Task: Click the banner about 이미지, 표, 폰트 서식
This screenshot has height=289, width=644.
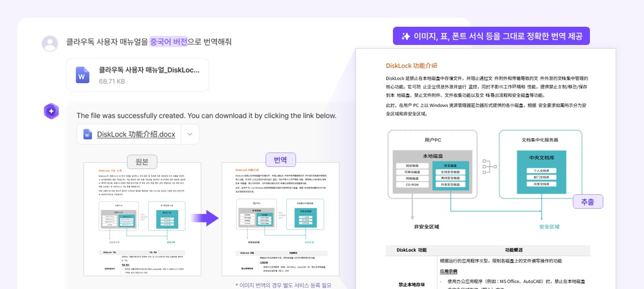Action: (491, 36)
